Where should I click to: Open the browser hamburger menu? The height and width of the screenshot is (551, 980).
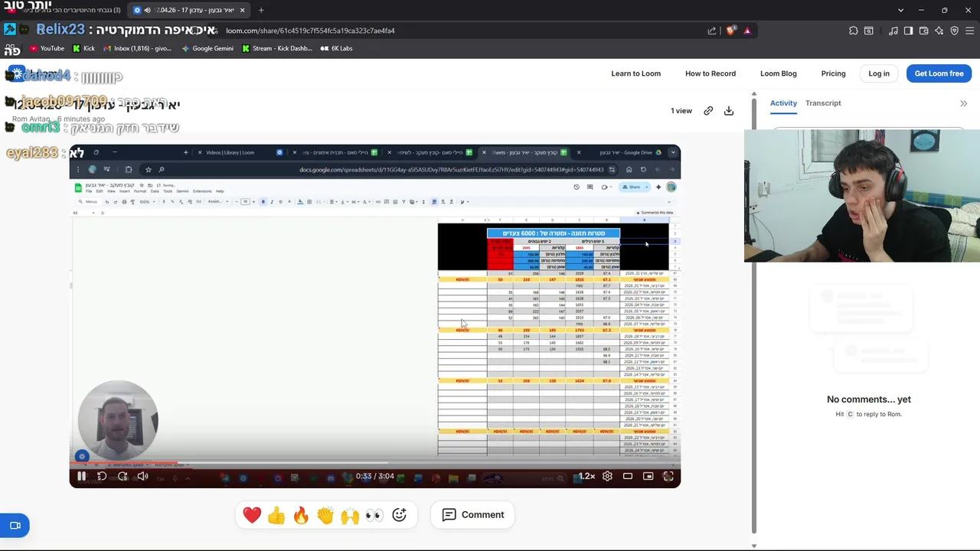pyautogui.click(x=970, y=31)
